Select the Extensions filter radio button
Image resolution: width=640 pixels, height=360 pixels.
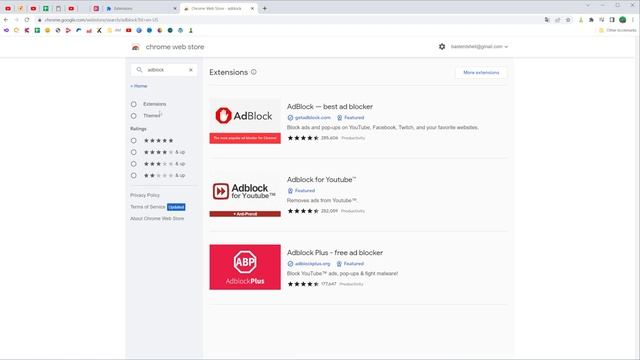(x=133, y=104)
